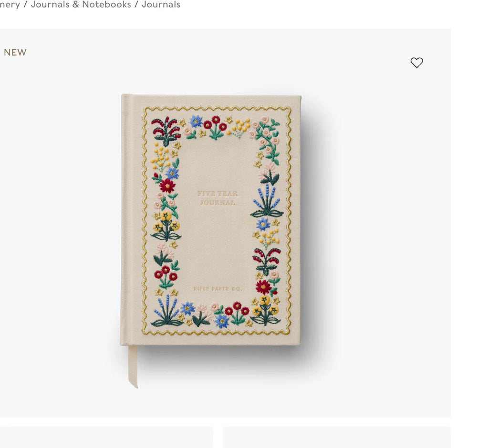477x448 pixels.
Task: Click the yellow flowers in bottom-right corner
Action: point(265,310)
